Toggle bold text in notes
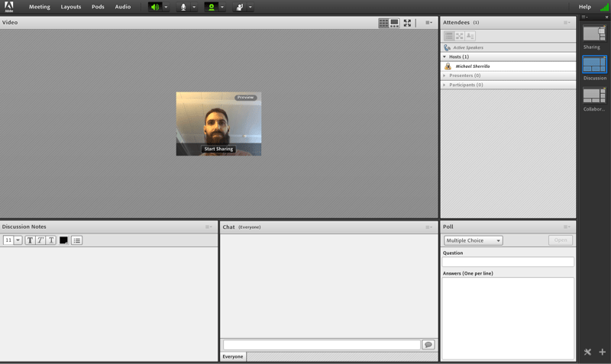 [x=30, y=240]
